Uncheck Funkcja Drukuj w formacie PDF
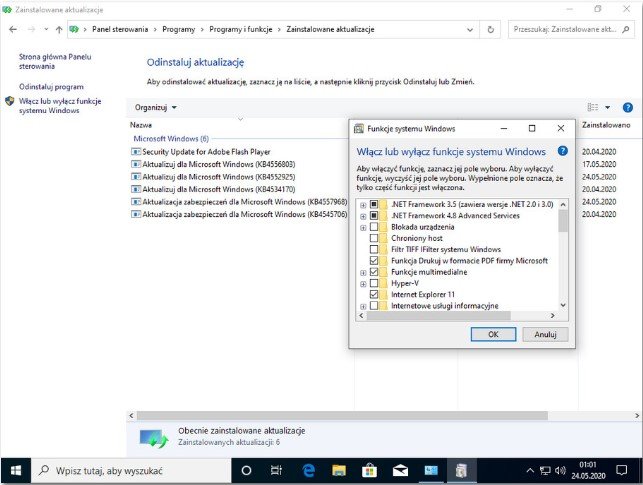 tap(374, 261)
